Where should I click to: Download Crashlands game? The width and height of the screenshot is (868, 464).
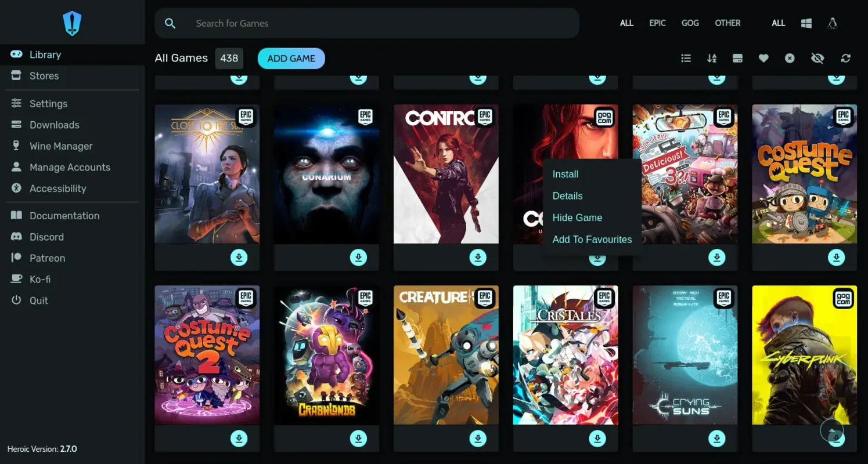click(x=359, y=438)
